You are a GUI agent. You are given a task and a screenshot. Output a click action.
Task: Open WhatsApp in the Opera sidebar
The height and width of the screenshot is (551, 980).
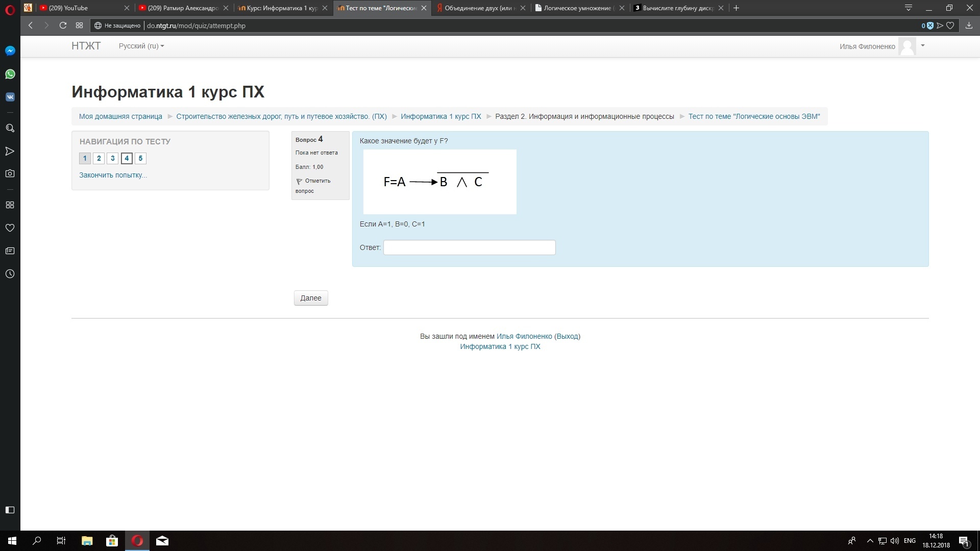coord(10,74)
